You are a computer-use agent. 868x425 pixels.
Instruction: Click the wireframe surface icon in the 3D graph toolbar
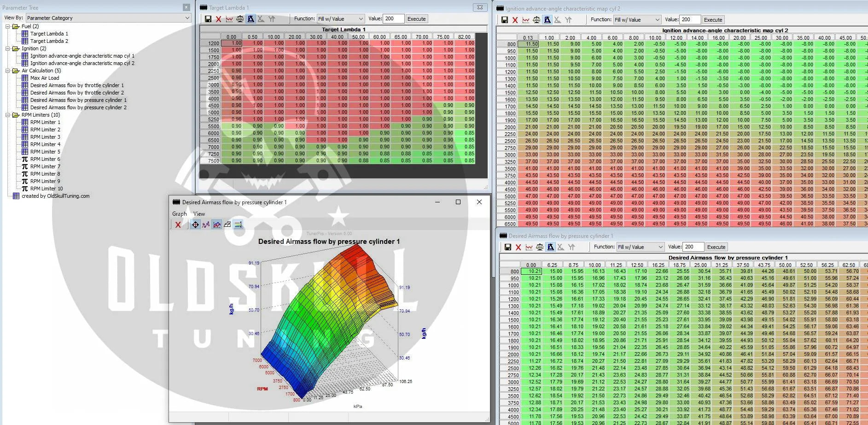[227, 224]
